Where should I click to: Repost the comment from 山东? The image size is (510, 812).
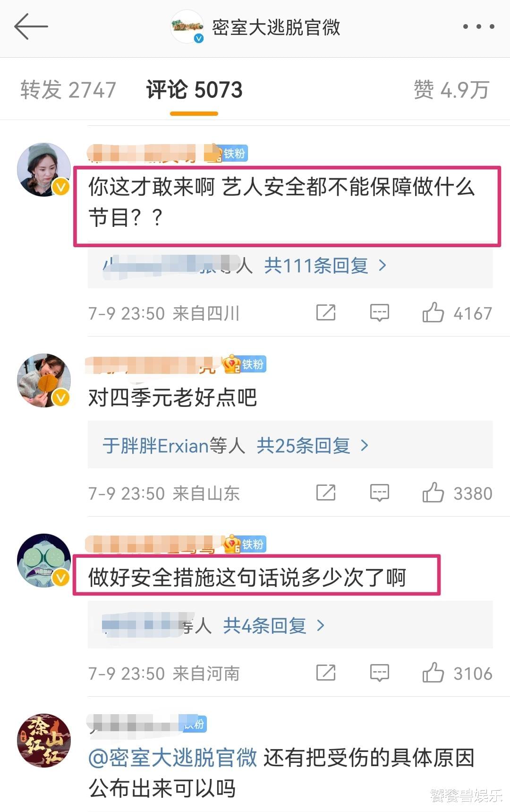pos(326,493)
